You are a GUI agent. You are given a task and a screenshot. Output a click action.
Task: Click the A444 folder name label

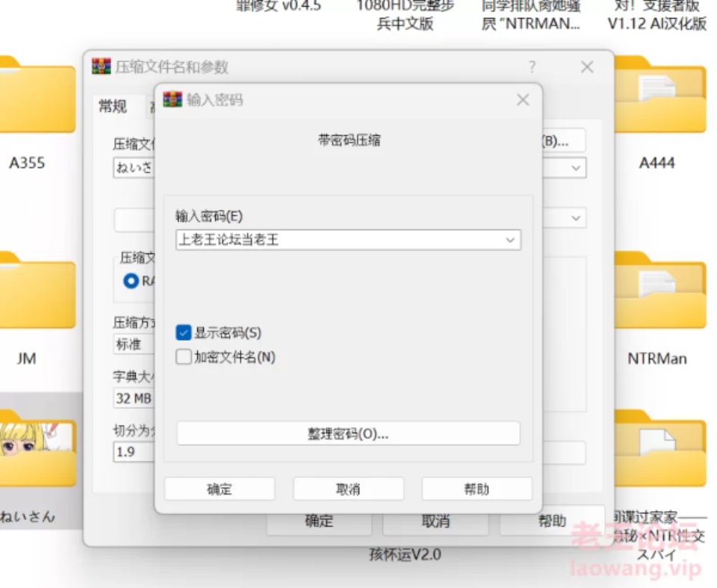657,163
